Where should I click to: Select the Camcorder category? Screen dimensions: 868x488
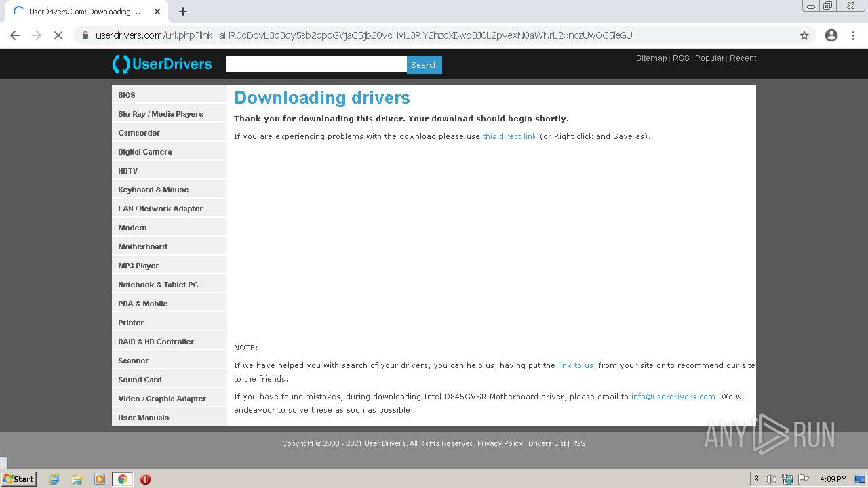(x=170, y=133)
